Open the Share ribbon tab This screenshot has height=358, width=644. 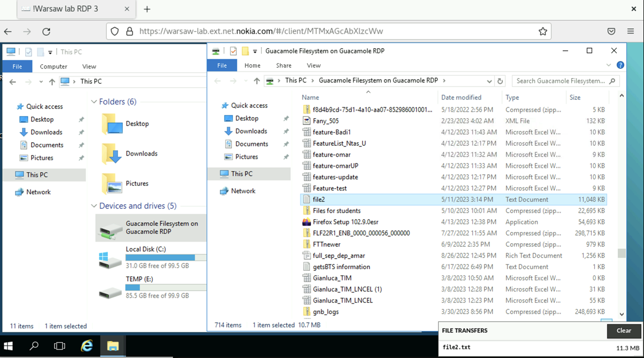[x=284, y=66]
